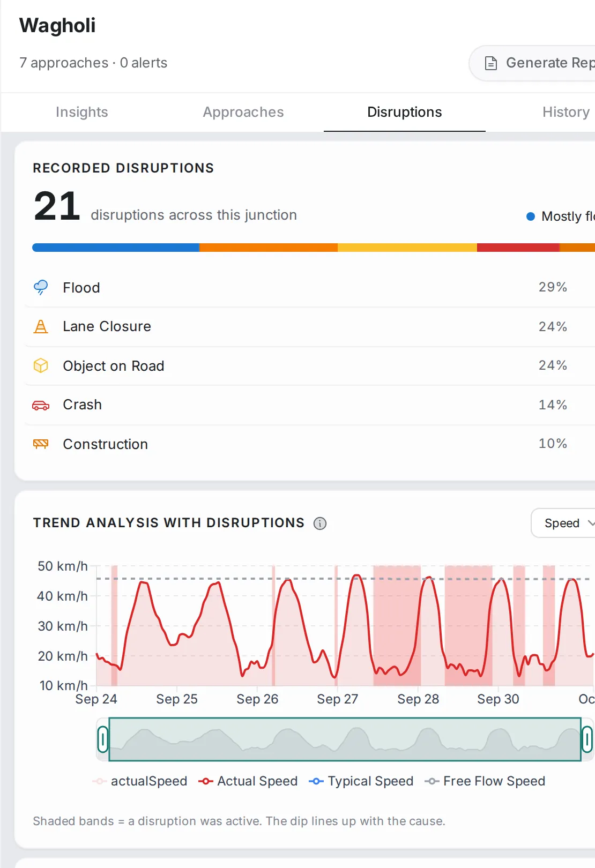Click the Object on Road cube icon

point(41,365)
